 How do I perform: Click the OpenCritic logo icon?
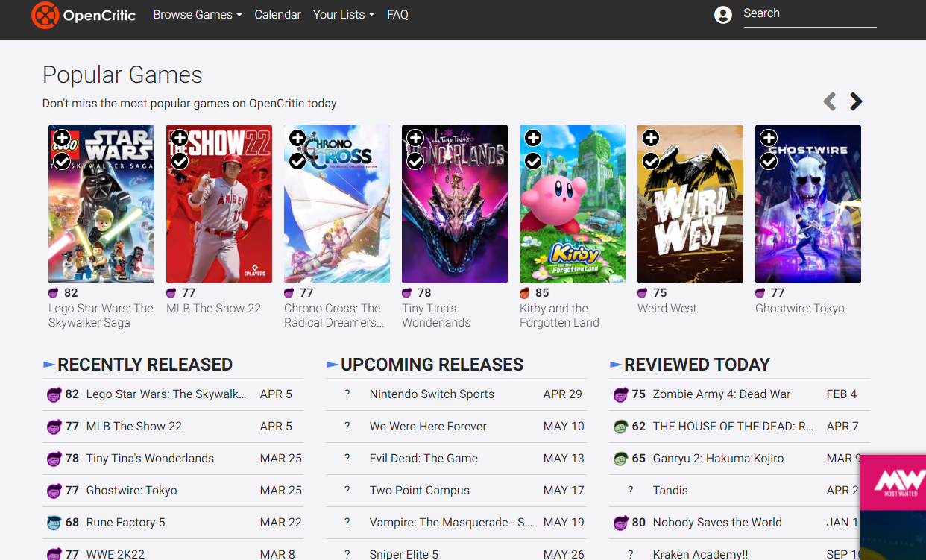point(45,15)
